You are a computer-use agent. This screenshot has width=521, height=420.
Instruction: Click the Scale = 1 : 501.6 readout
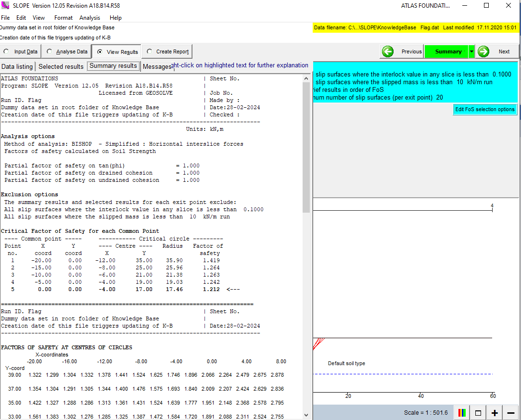point(426,413)
